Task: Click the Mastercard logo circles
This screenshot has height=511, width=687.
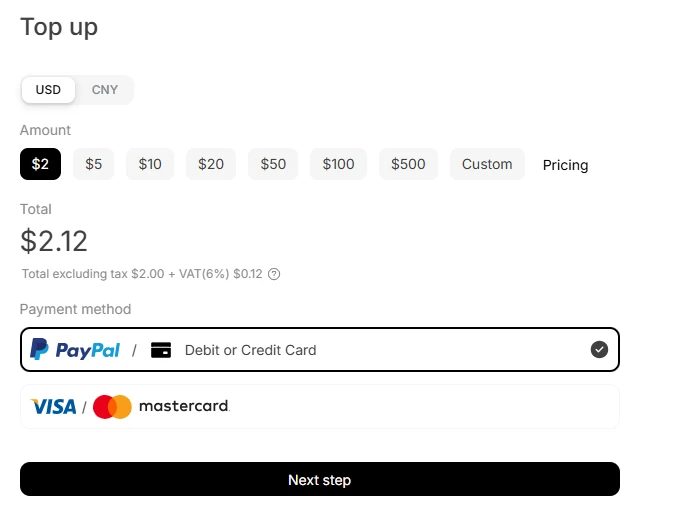Action: pyautogui.click(x=112, y=407)
